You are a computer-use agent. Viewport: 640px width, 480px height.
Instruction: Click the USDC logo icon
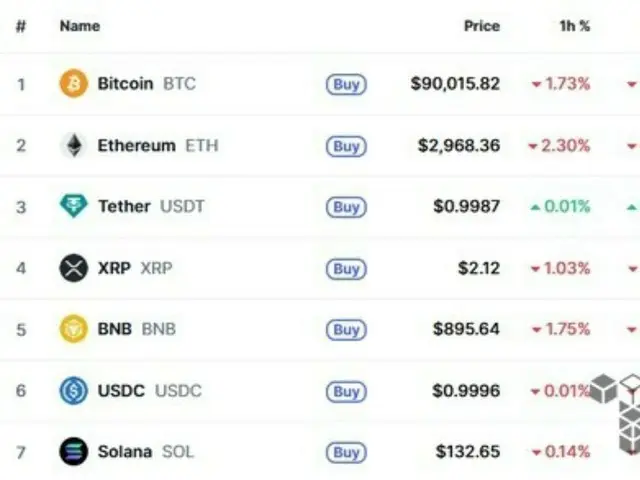pos(74,390)
